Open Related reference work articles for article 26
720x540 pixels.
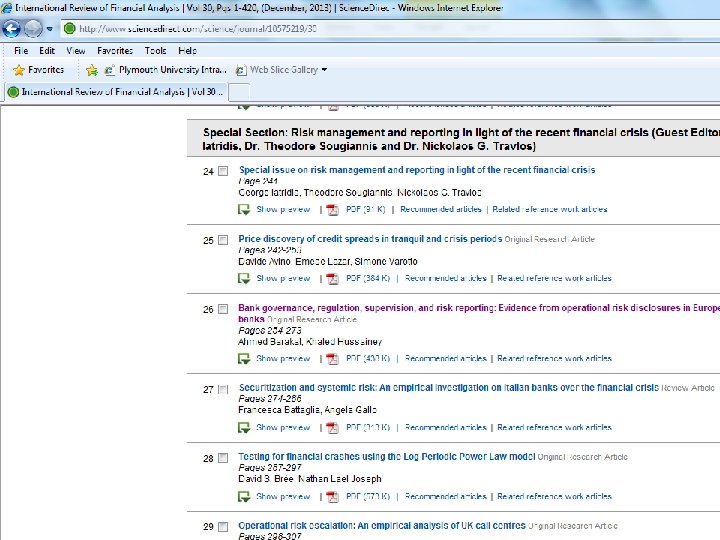tap(554, 359)
